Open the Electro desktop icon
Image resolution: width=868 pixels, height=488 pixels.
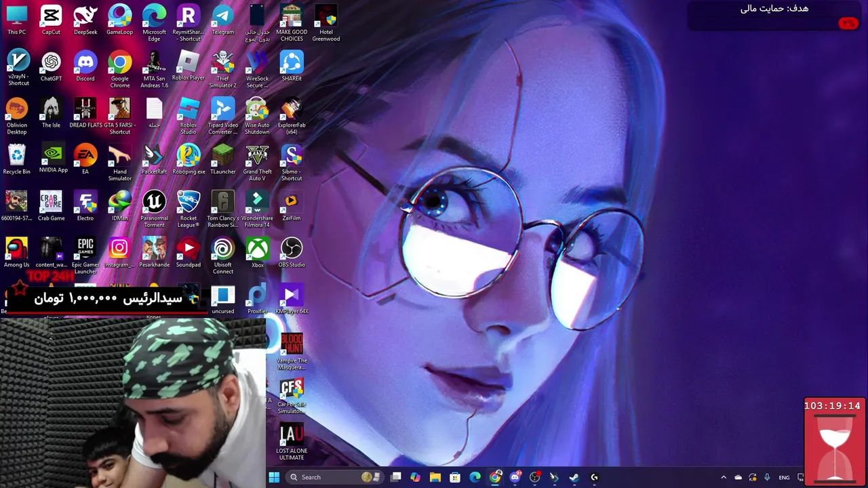coord(85,206)
